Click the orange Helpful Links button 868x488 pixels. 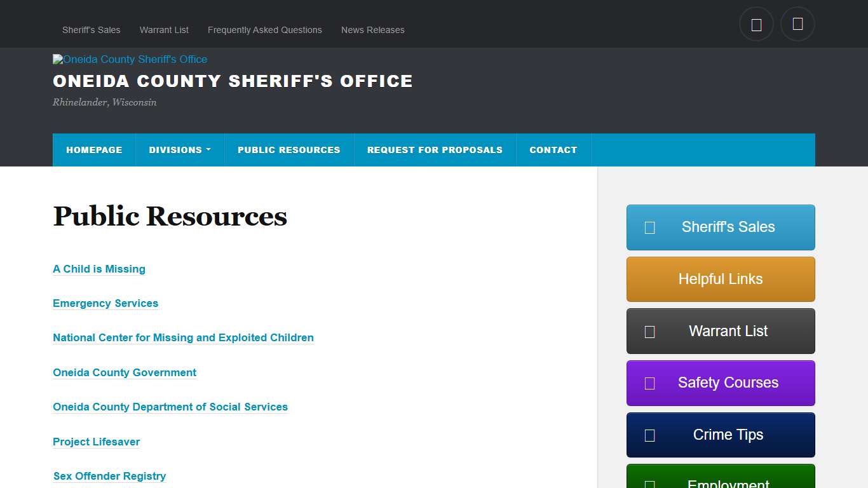(720, 279)
